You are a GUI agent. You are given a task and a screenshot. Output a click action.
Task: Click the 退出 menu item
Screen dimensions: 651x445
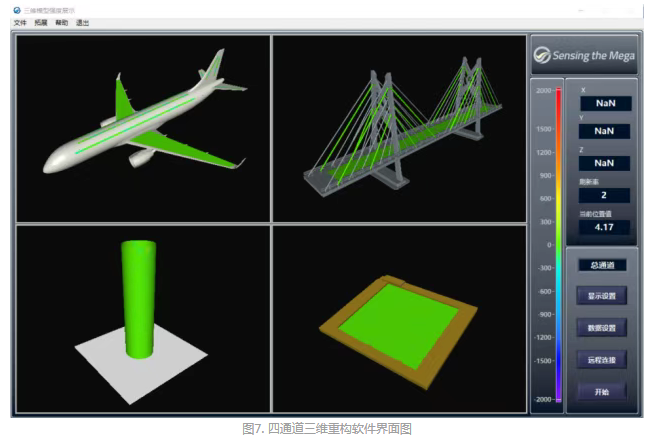[x=83, y=22]
